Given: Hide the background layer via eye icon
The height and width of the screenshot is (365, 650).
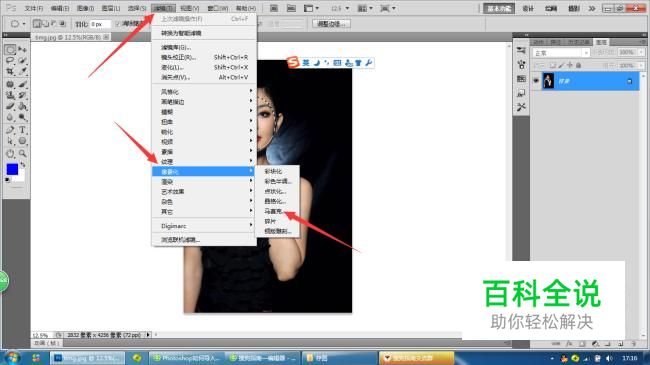Looking at the screenshot, I should (536, 81).
